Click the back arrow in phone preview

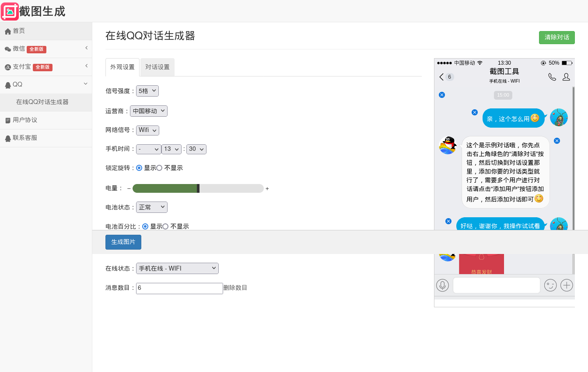pos(441,77)
